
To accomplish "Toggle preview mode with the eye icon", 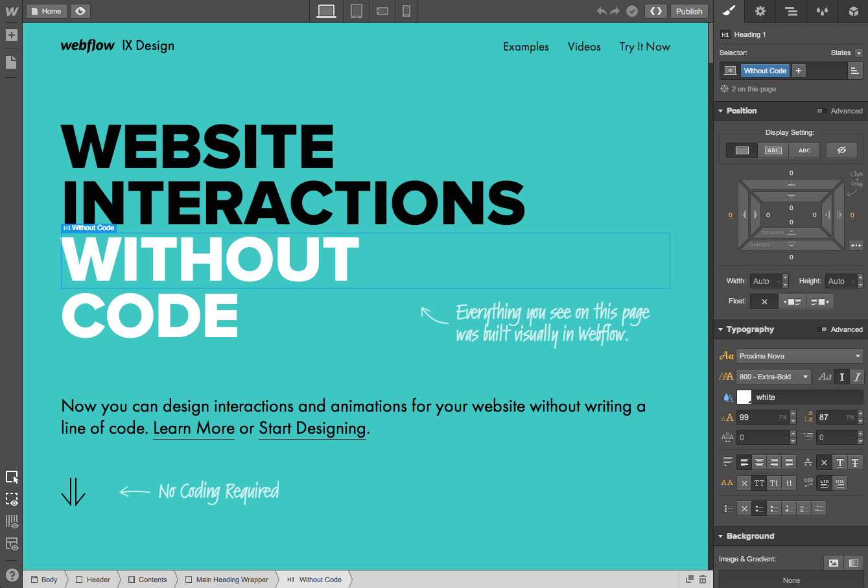I will tap(80, 11).
